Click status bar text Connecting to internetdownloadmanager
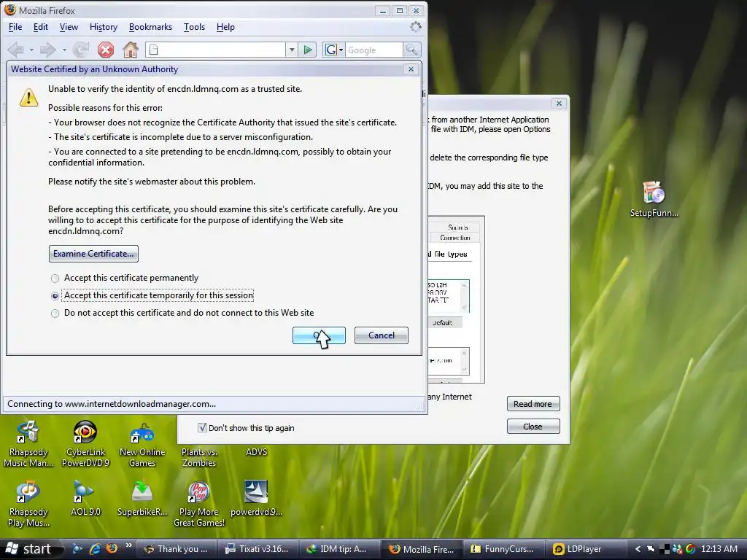The image size is (747, 560). click(112, 404)
